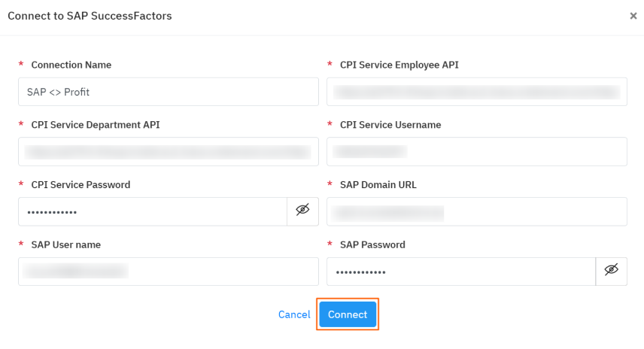Select the SAP User name input
This screenshot has width=644, height=349.
(169, 272)
